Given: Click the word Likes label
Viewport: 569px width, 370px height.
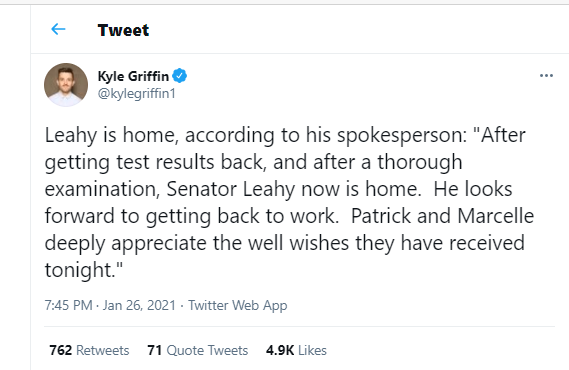Looking at the screenshot, I should pyautogui.click(x=312, y=350).
